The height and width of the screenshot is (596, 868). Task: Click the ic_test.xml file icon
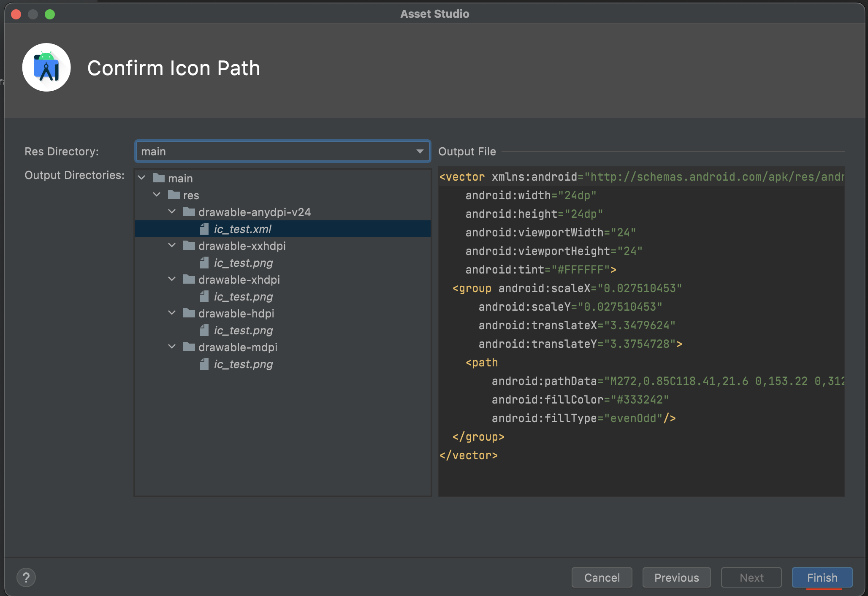[x=204, y=229]
